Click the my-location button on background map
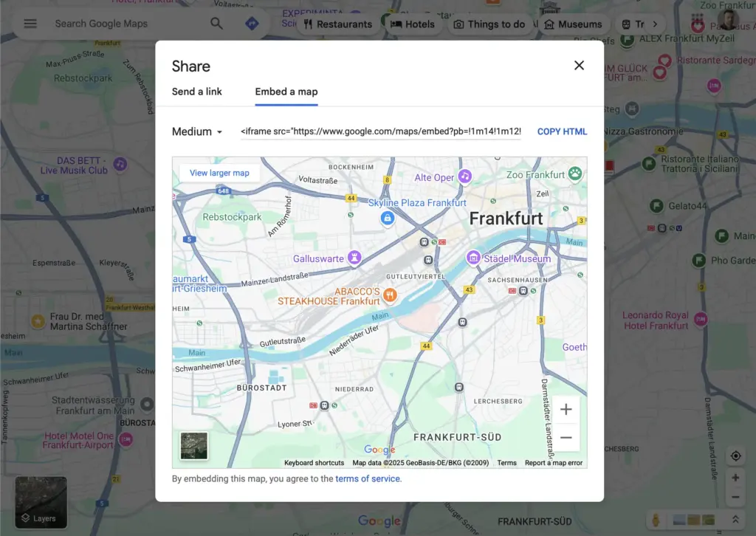Viewport: 756px width, 536px height. click(x=735, y=456)
